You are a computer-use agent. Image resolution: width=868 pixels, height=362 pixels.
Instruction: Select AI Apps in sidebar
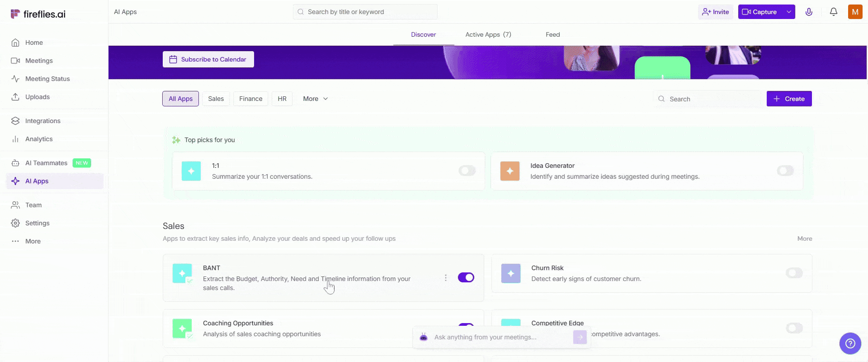pos(54,181)
